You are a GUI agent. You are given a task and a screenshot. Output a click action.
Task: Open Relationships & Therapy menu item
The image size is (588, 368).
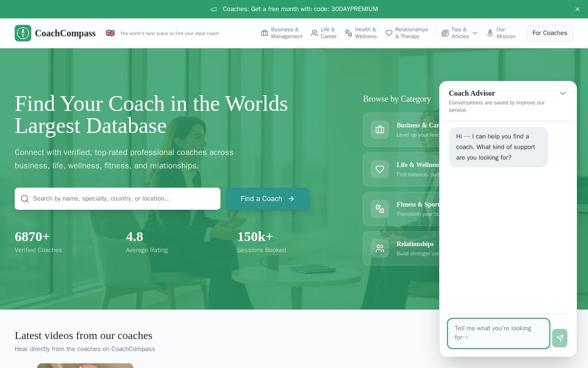[x=407, y=33]
